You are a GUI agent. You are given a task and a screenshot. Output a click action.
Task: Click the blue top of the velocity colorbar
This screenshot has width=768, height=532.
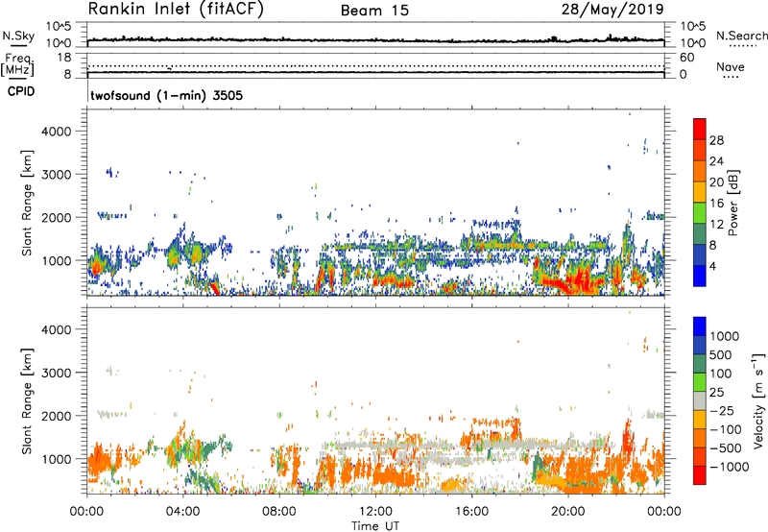(700, 326)
